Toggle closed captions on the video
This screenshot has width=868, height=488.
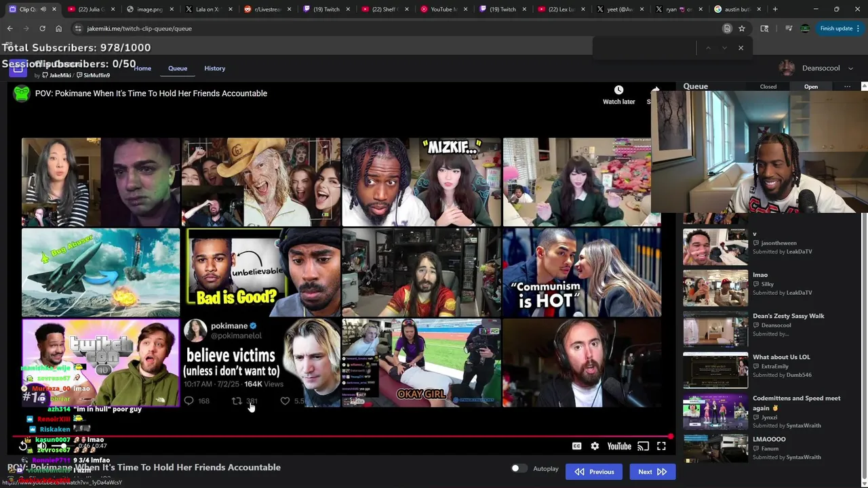576,446
